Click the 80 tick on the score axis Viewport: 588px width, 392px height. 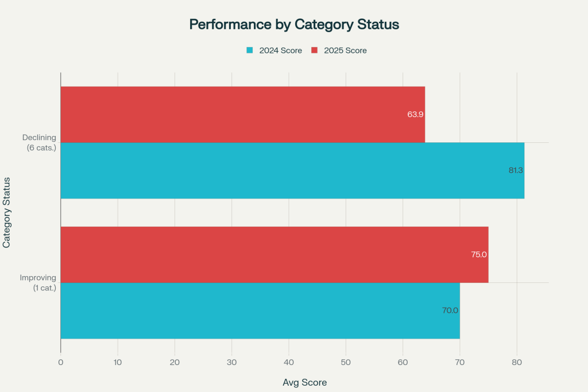pos(517,362)
